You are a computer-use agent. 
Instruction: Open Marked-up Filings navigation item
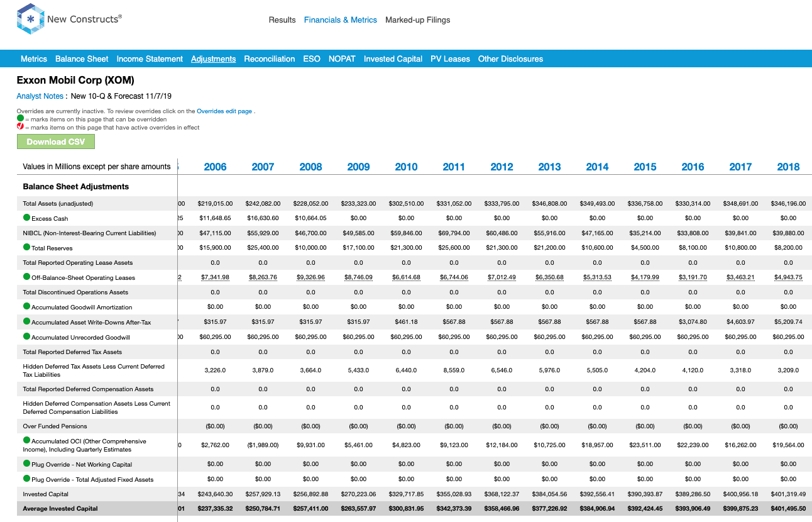click(x=418, y=20)
